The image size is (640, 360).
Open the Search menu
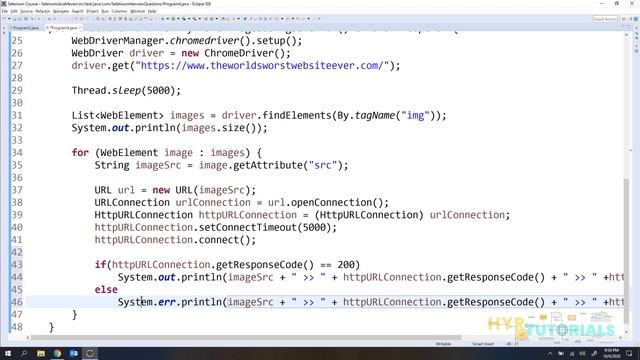(x=78, y=11)
